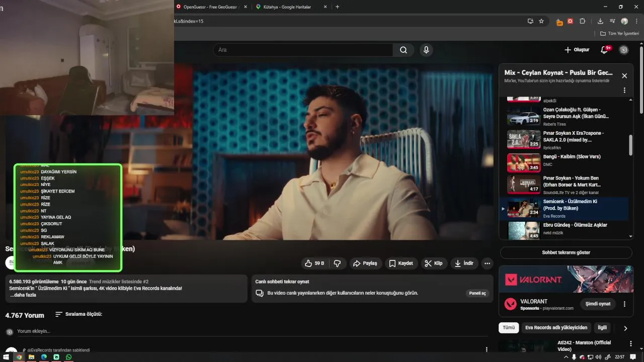Open the YouTube account avatar menu

click(x=624, y=50)
